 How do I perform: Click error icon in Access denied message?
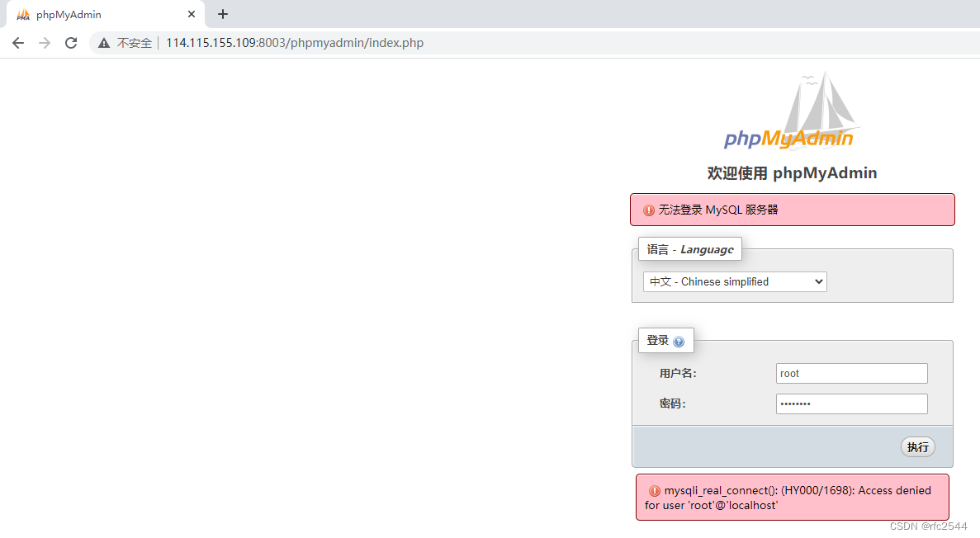(654, 490)
